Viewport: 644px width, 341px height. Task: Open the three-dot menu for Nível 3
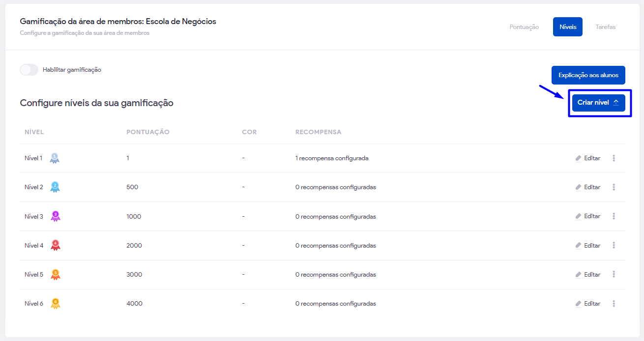[x=614, y=216]
